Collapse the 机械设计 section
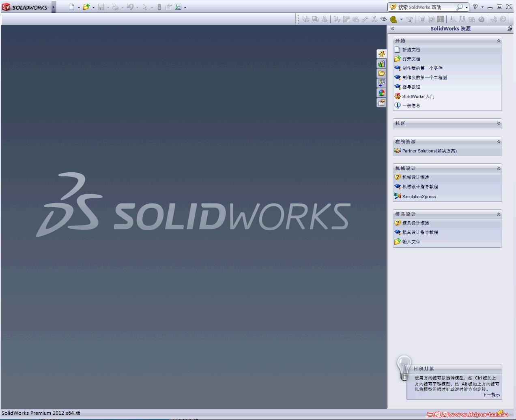This screenshot has width=516, height=420. click(x=499, y=169)
